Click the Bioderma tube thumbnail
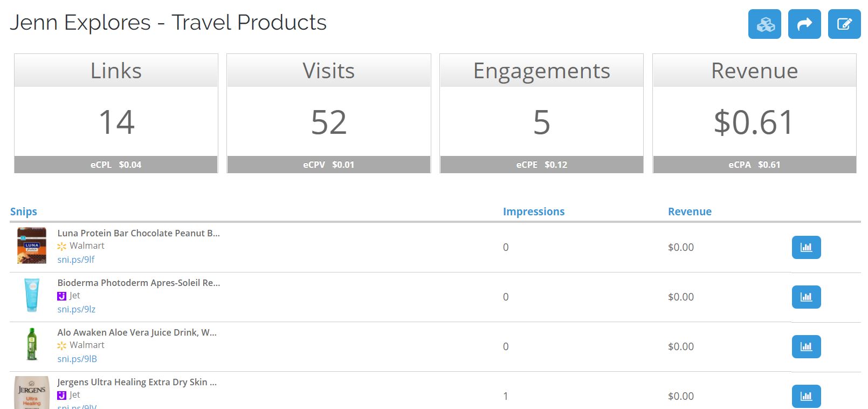The image size is (868, 409). click(x=32, y=295)
